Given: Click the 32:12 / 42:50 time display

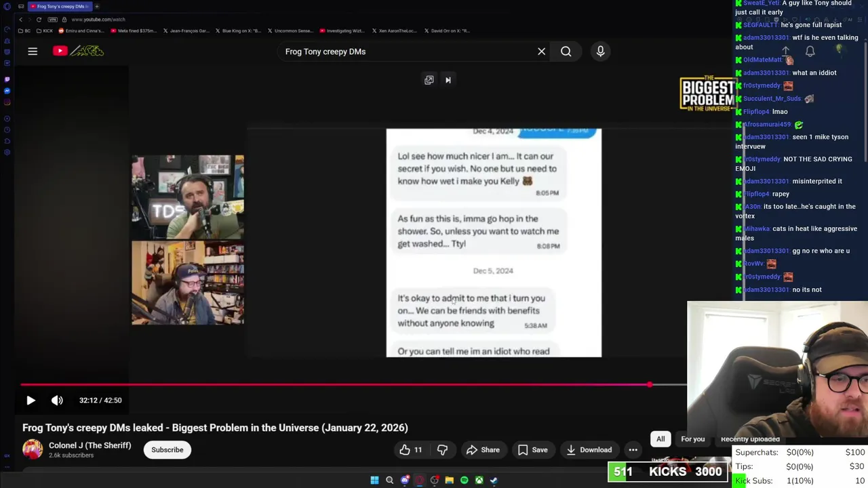Looking at the screenshot, I should pyautogui.click(x=100, y=401).
